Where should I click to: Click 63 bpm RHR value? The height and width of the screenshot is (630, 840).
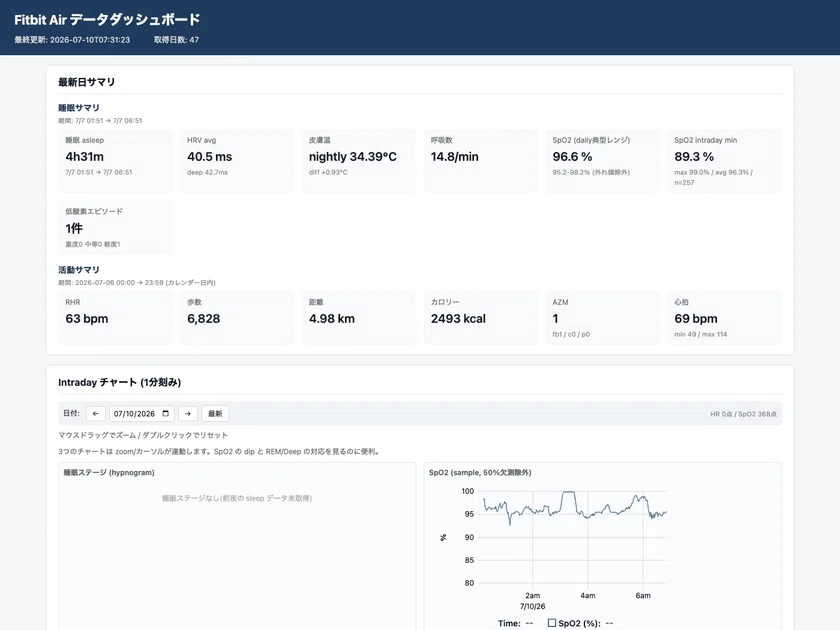click(87, 318)
